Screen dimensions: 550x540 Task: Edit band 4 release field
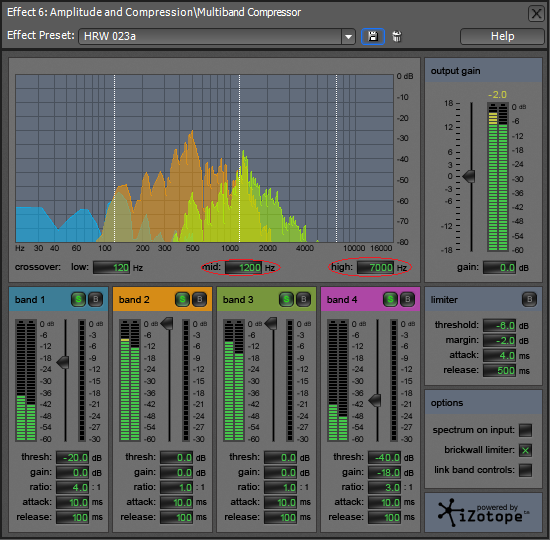pos(384,517)
